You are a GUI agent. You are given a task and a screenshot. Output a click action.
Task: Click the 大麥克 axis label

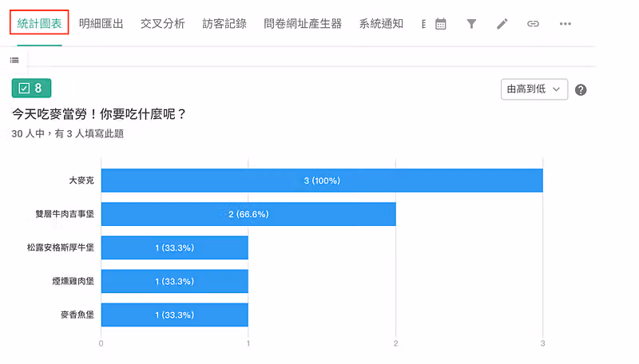(81, 180)
